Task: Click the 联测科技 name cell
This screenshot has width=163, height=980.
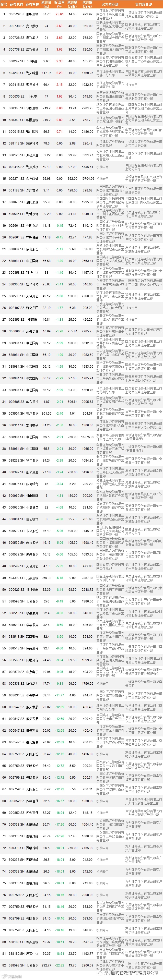Action: (x=32, y=143)
